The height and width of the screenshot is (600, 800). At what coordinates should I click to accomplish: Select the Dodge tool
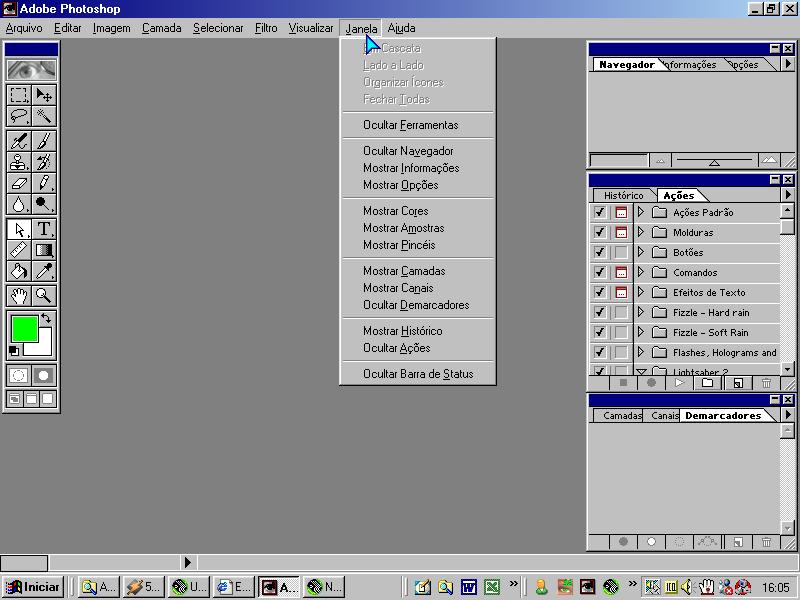[44, 204]
